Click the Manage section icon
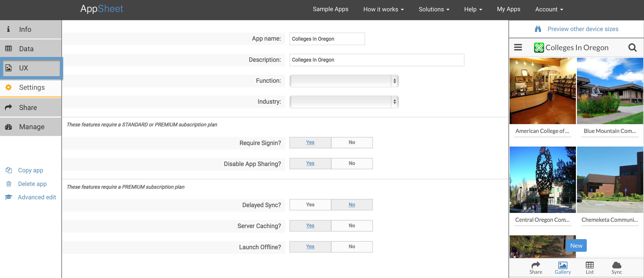Screen dimensions: 644x278 point(8,127)
